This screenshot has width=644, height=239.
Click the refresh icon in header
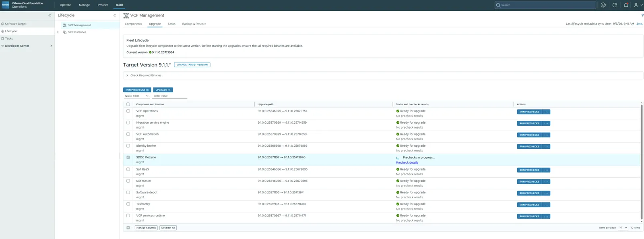(615, 5)
